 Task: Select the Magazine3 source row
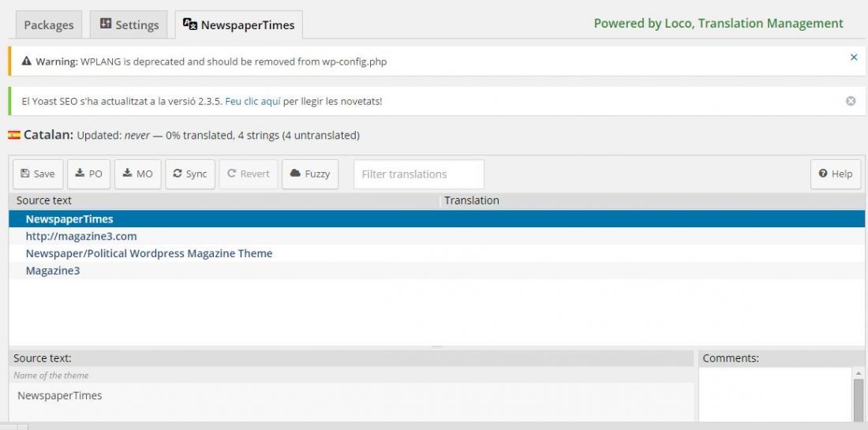click(x=437, y=271)
